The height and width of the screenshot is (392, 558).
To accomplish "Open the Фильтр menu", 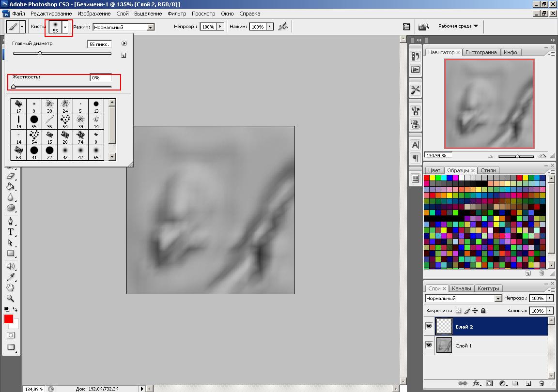I will point(177,14).
